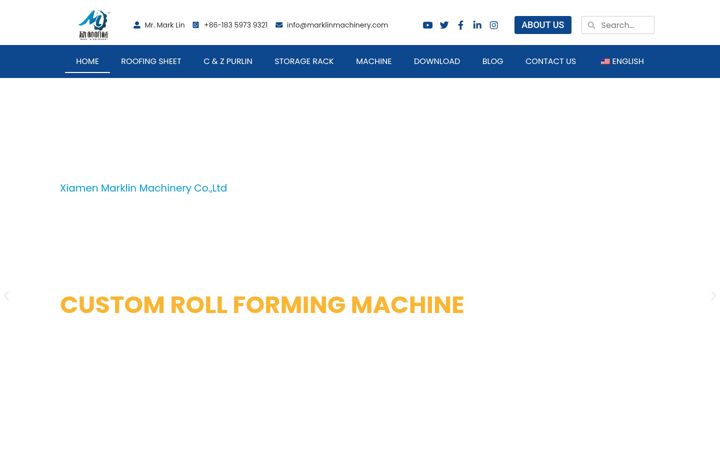
Task: Focus the Search input field
Action: [618, 25]
